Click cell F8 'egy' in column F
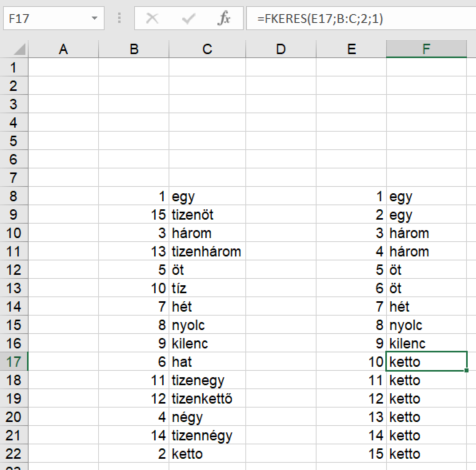Image resolution: width=476 pixels, height=470 pixels. click(x=426, y=196)
